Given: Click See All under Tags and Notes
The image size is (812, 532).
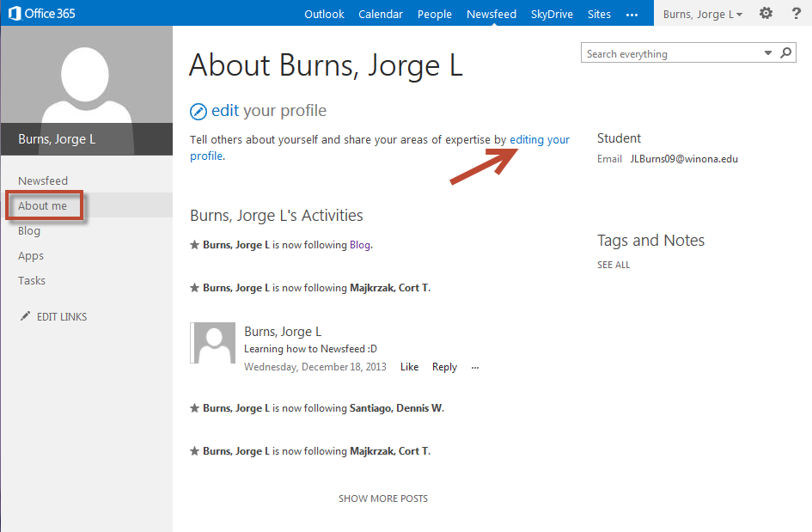Looking at the screenshot, I should pyautogui.click(x=614, y=265).
